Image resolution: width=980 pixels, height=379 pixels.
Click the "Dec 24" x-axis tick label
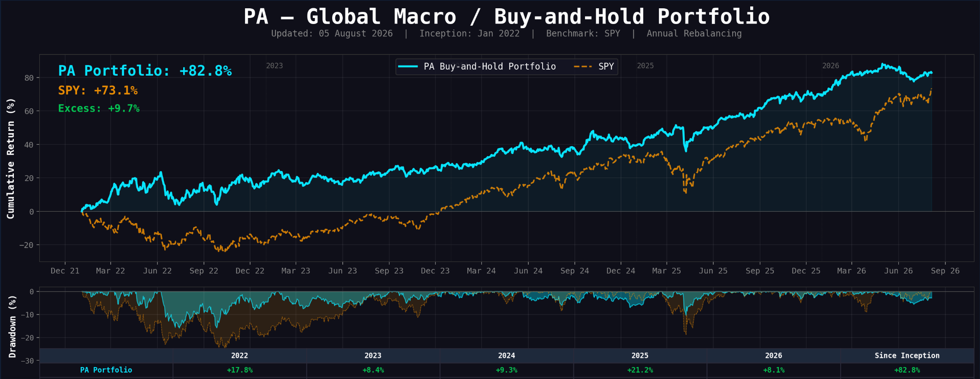621,271
